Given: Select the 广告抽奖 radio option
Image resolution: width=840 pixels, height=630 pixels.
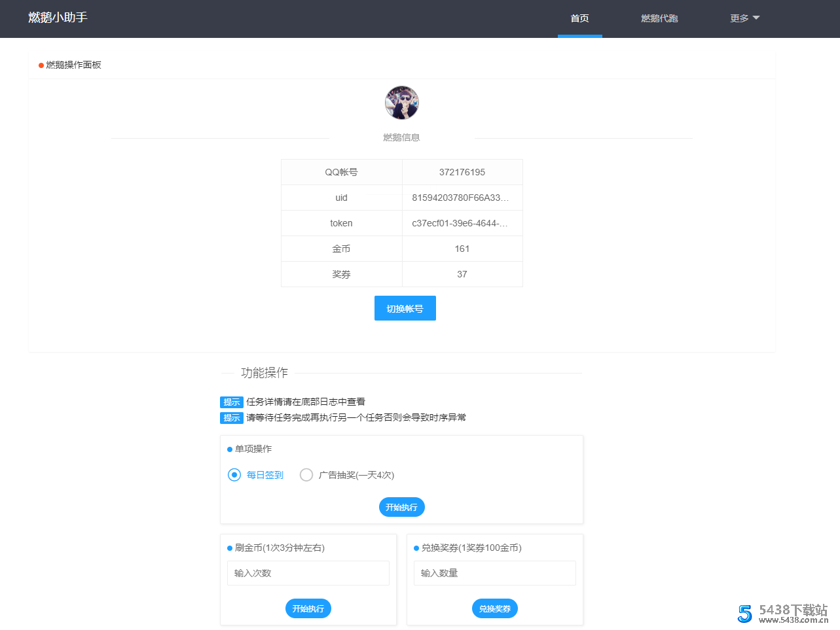Looking at the screenshot, I should pyautogui.click(x=306, y=474).
